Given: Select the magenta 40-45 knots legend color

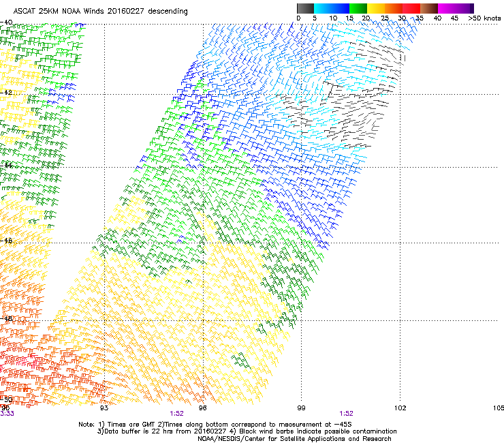Looking at the screenshot, I should (x=447, y=8).
